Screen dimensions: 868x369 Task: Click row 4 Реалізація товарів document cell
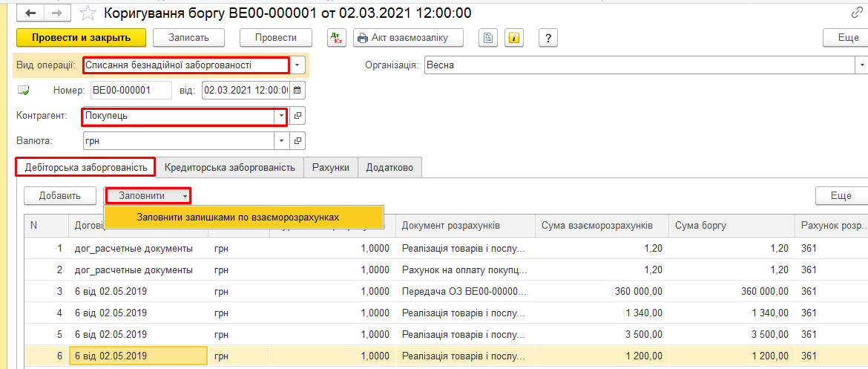tap(465, 313)
